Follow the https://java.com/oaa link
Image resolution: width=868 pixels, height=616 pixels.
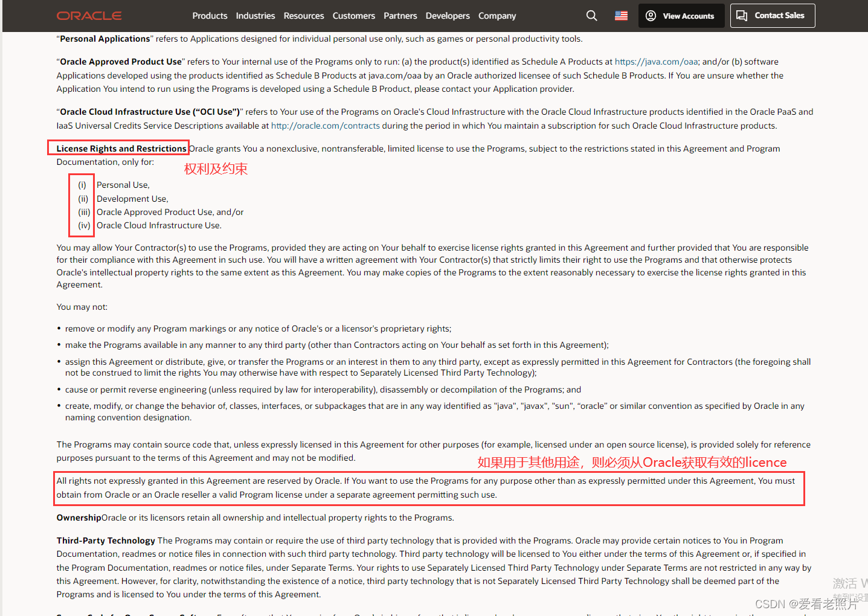(657, 62)
